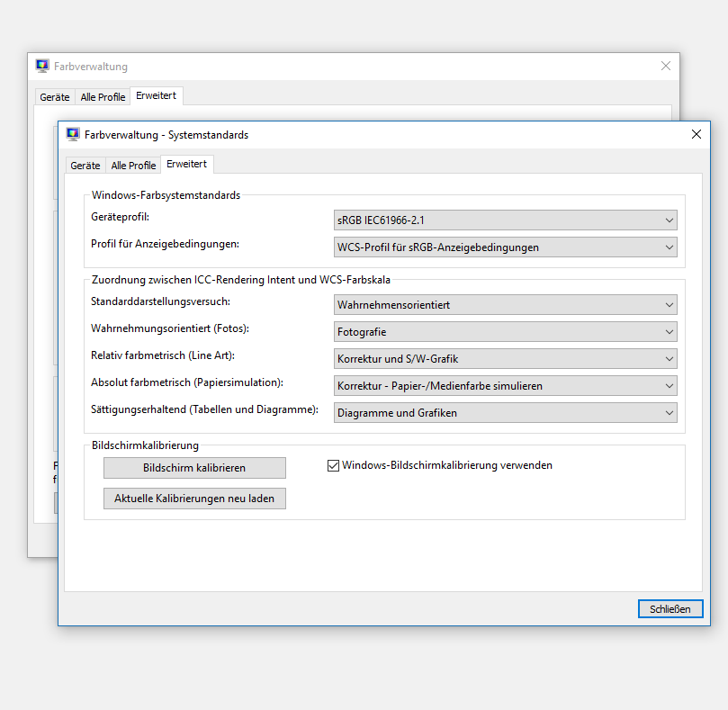Open Wahrnehmungsorientiert (Fotos) dropdown
This screenshot has width=728, height=710.
[505, 331]
